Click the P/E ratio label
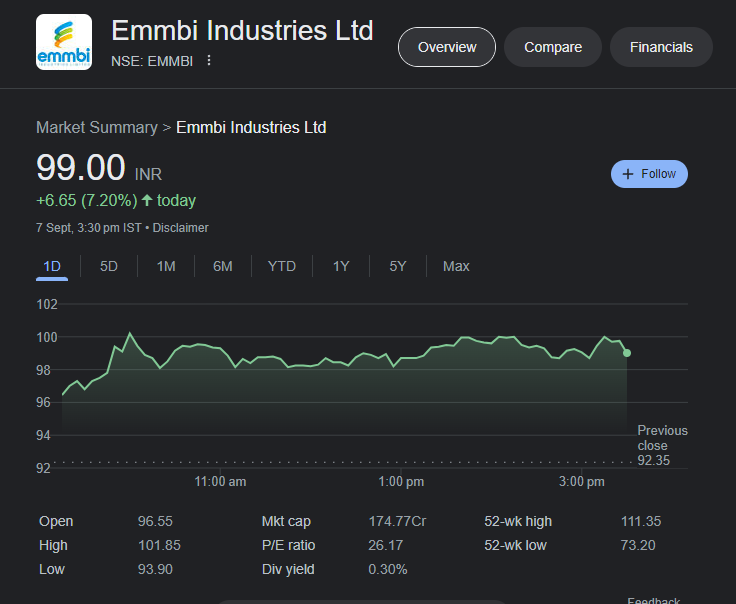Screen dimensions: 736x604 click(x=288, y=545)
